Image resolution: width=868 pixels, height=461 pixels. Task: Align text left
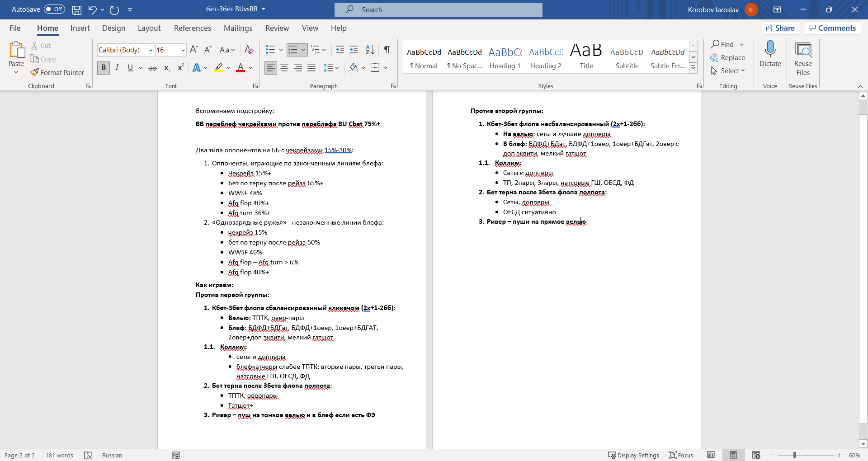coord(271,68)
